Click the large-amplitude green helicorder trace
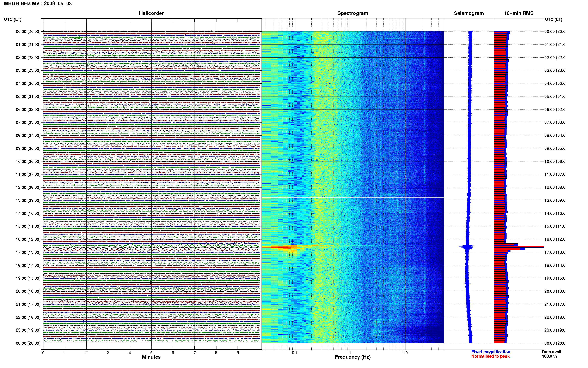588x368 pixels. (x=151, y=246)
